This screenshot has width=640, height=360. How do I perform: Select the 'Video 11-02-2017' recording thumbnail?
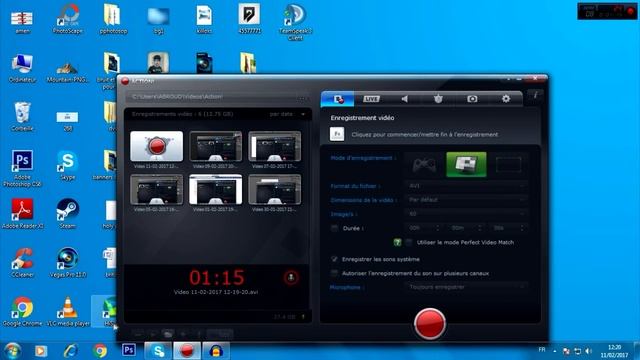157,146
